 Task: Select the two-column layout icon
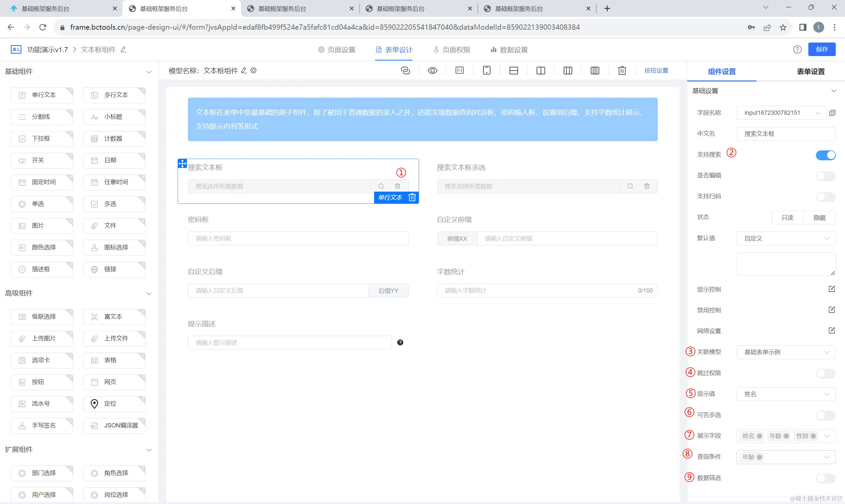[541, 71]
